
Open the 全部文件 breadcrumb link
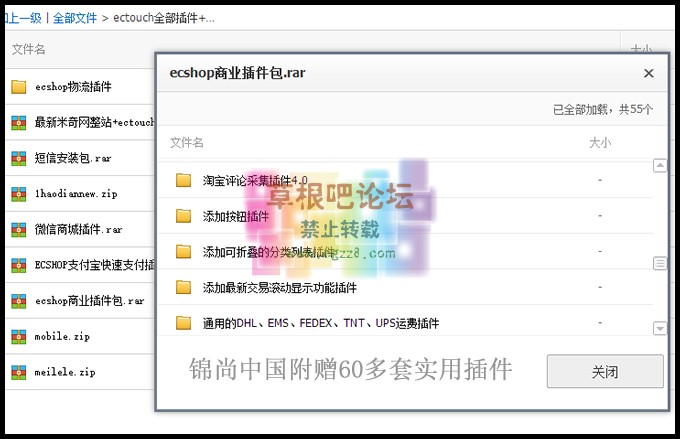75,18
